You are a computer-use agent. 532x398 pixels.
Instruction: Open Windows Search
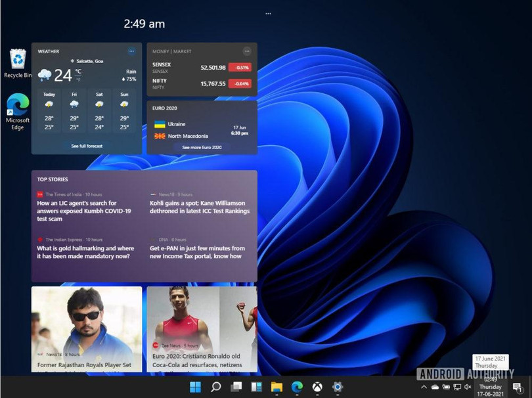pos(215,387)
